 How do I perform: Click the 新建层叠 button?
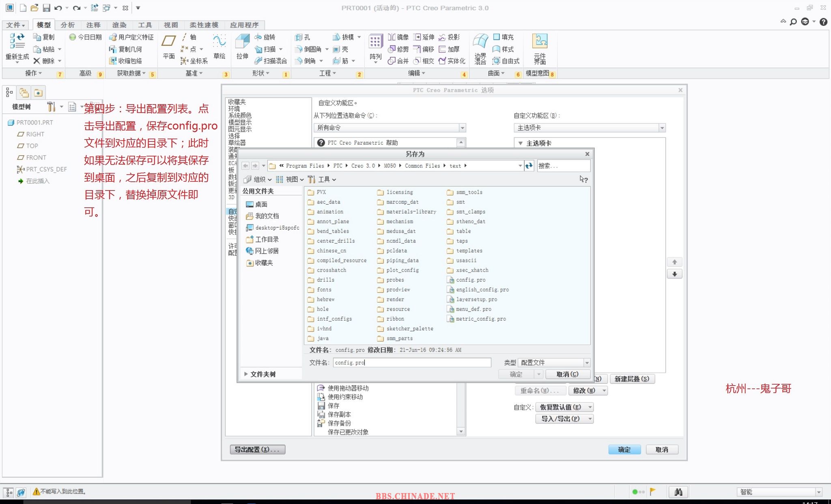(632, 379)
